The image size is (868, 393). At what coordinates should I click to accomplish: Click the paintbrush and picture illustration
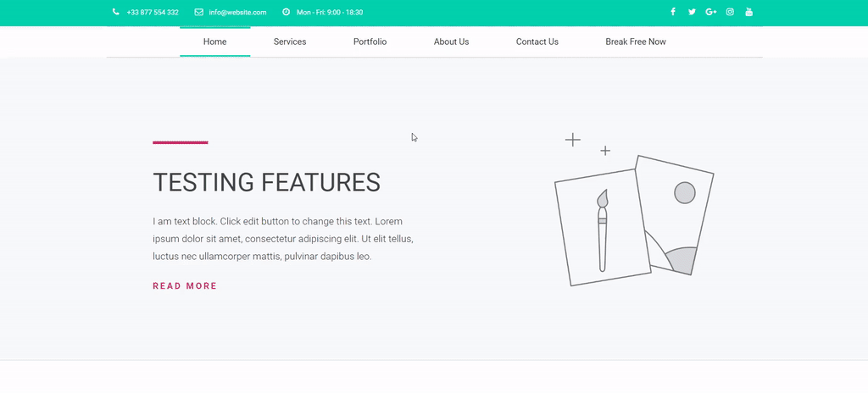coord(632,219)
